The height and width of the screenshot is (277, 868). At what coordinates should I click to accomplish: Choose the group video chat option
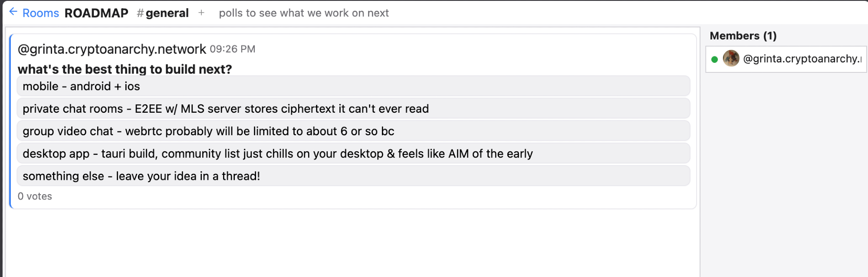[x=353, y=131]
